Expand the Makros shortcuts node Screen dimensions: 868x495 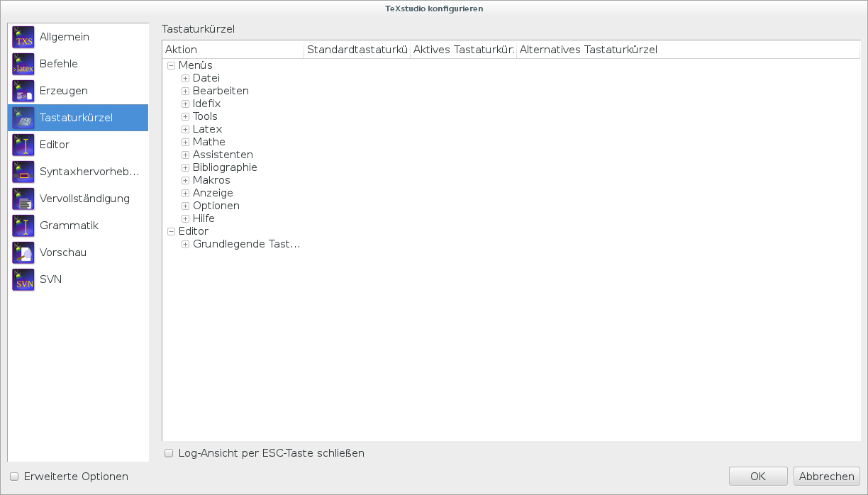coord(185,180)
